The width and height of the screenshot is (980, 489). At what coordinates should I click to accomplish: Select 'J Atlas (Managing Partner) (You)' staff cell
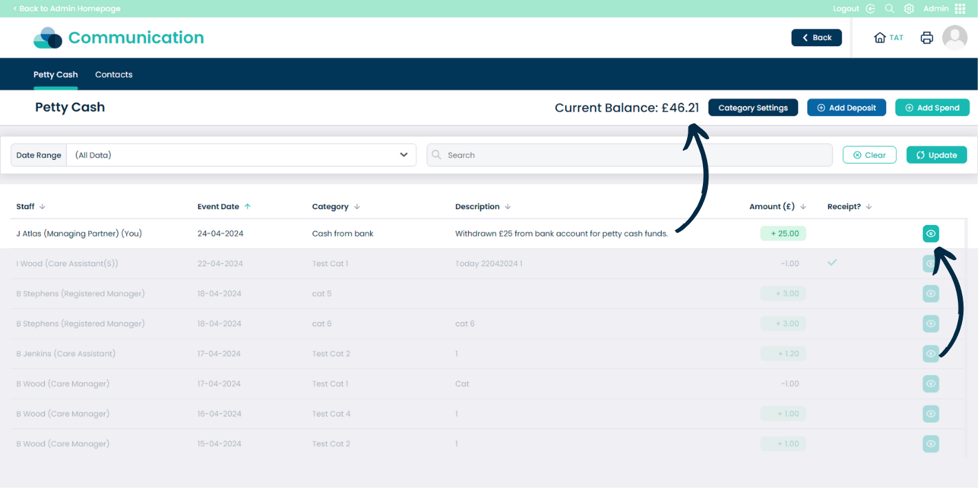(x=79, y=234)
